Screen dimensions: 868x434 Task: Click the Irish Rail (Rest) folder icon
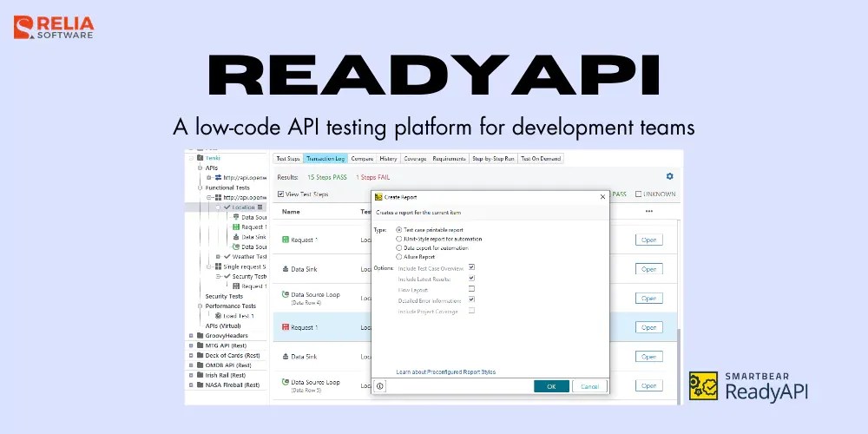pyautogui.click(x=201, y=375)
